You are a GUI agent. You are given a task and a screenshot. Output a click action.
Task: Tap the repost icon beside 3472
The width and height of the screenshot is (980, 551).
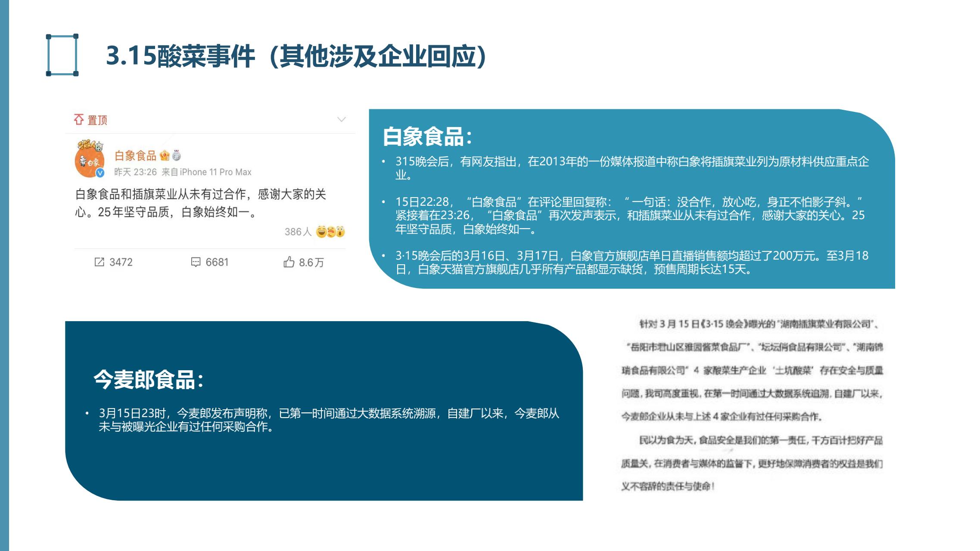tap(99, 262)
